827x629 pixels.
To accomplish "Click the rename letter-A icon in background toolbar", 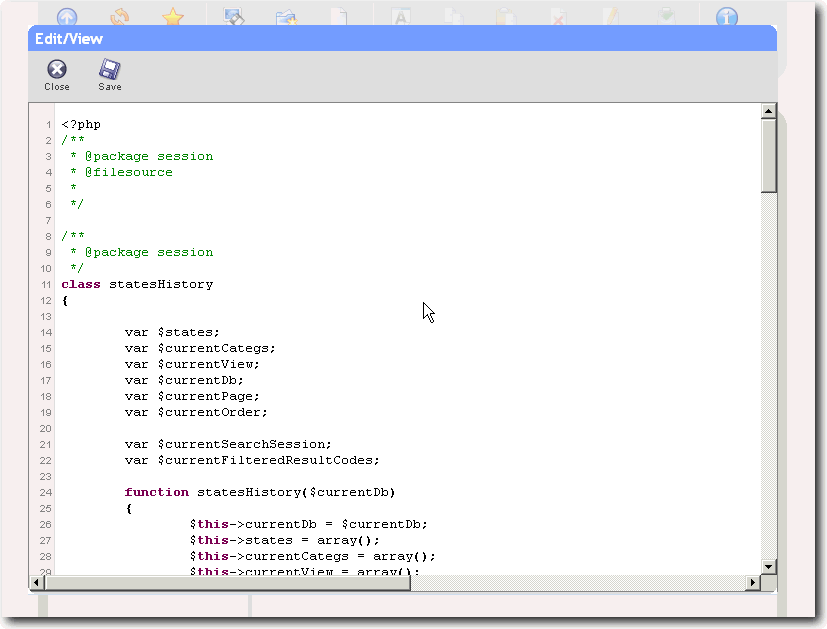I will 401,17.
